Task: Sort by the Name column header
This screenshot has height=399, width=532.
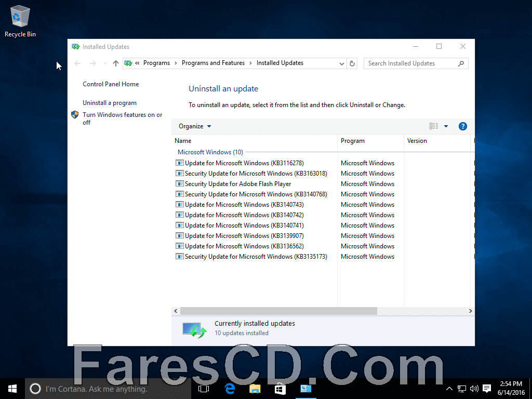Action: coord(255,141)
